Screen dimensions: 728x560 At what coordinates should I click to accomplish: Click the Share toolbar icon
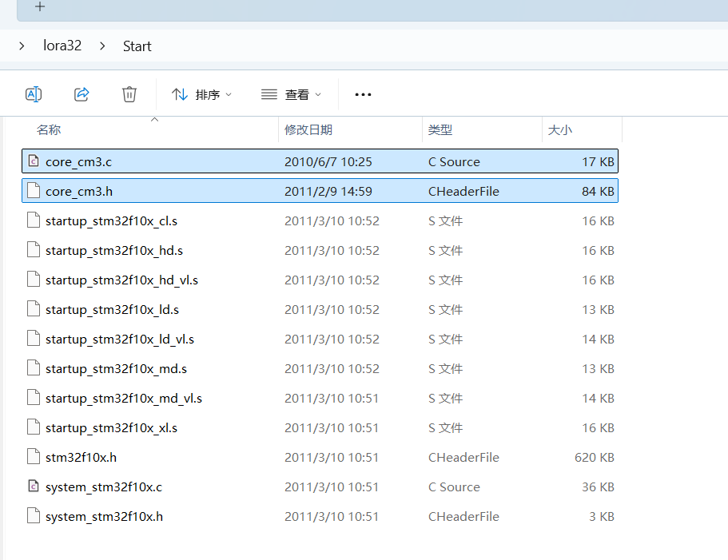82,94
